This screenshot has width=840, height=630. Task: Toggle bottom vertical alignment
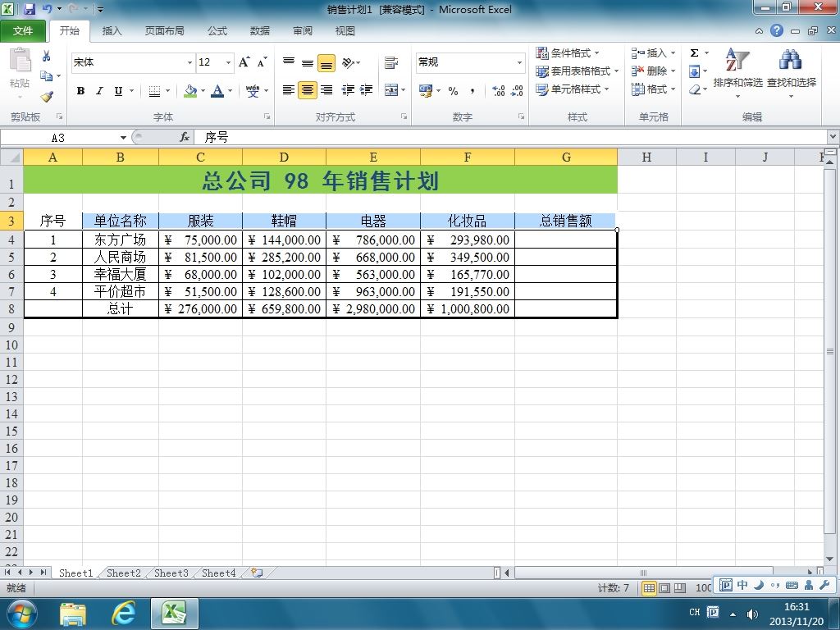point(326,62)
